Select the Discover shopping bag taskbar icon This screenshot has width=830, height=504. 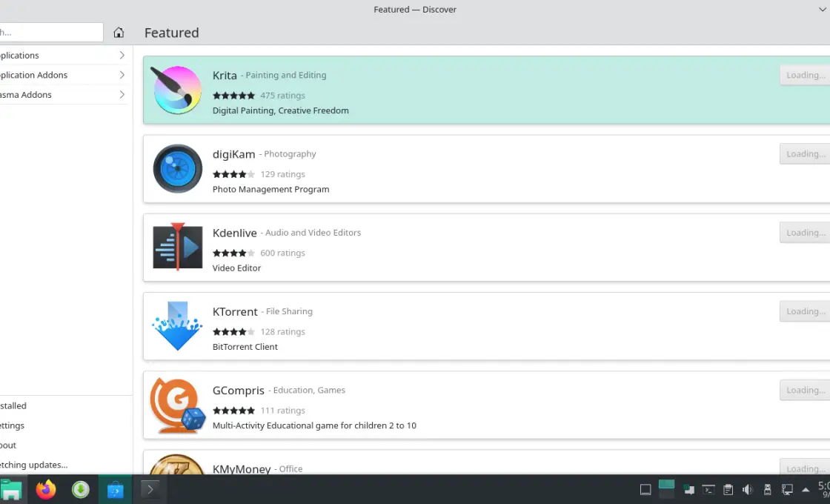click(116, 490)
